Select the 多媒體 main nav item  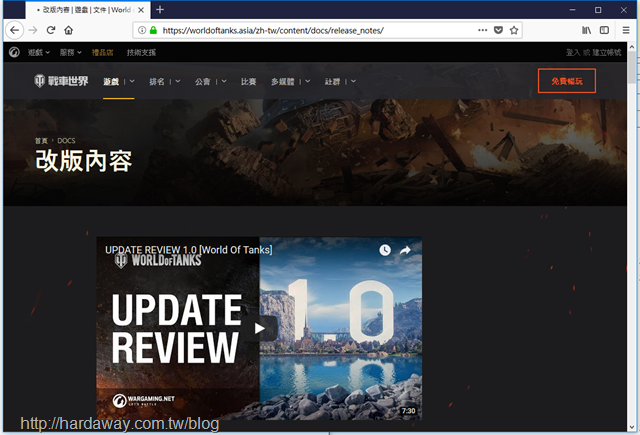click(x=282, y=82)
